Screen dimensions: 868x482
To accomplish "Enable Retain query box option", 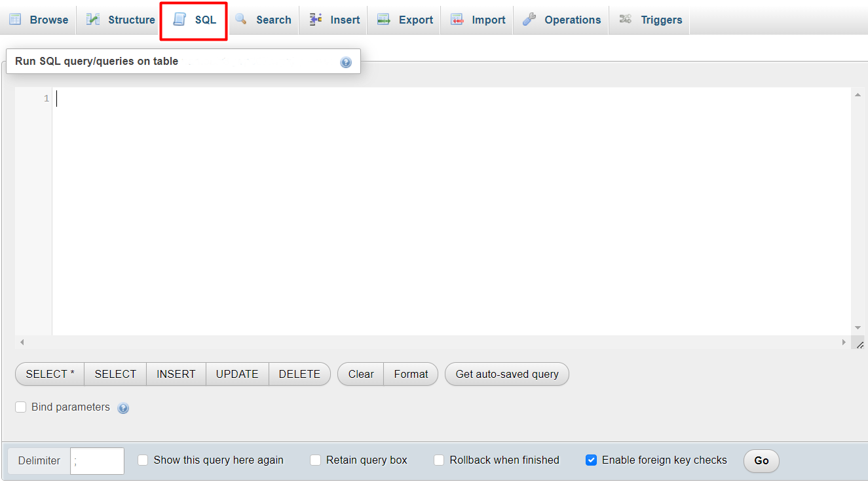I will coord(316,460).
